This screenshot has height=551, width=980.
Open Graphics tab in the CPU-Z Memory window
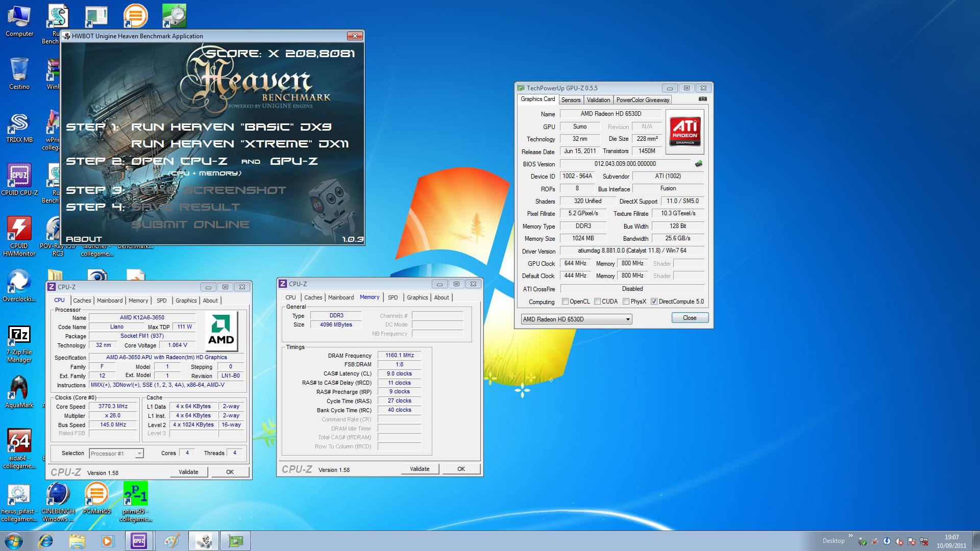[x=418, y=297]
